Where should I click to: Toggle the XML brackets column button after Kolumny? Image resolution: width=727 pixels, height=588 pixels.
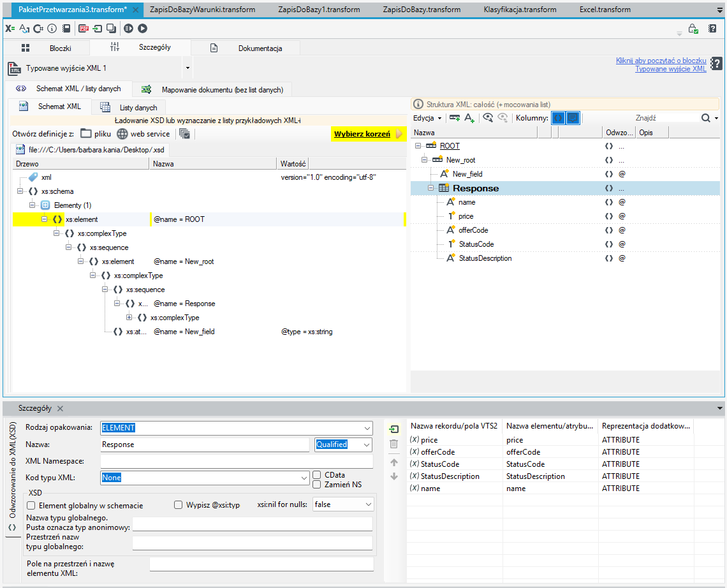tap(558, 118)
